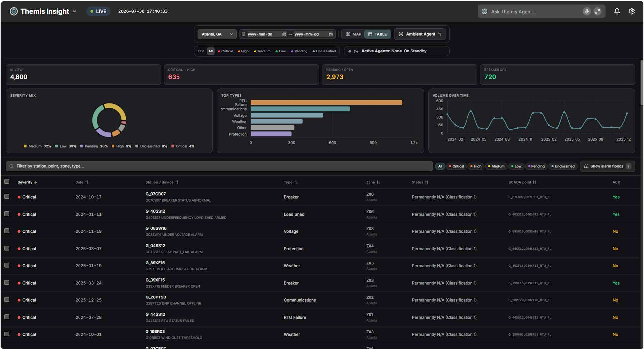Check the G_04SS12 row checkbox
This screenshot has height=349, width=644.
click(7, 248)
